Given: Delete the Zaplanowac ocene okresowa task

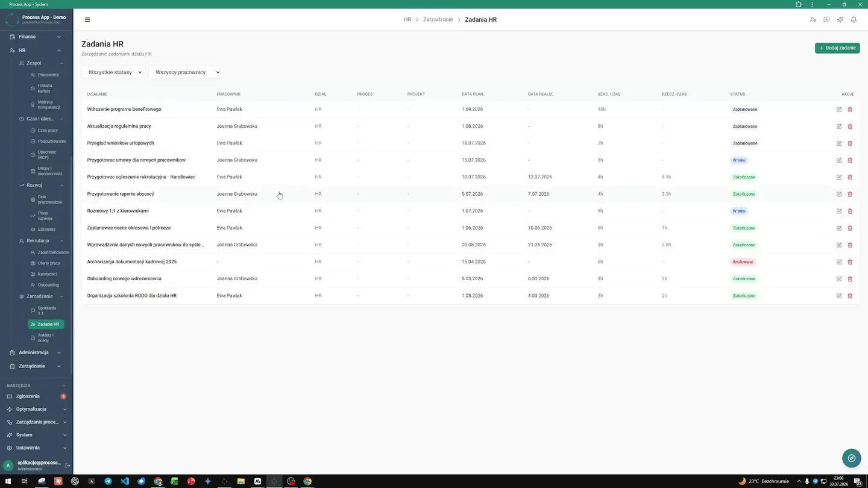Looking at the screenshot, I should point(850,228).
